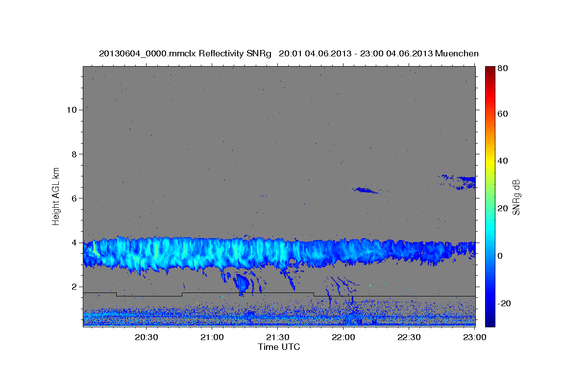Viewport: 588px width, 392px height.
Task: Click the colorbar value 60
Action: coord(502,114)
